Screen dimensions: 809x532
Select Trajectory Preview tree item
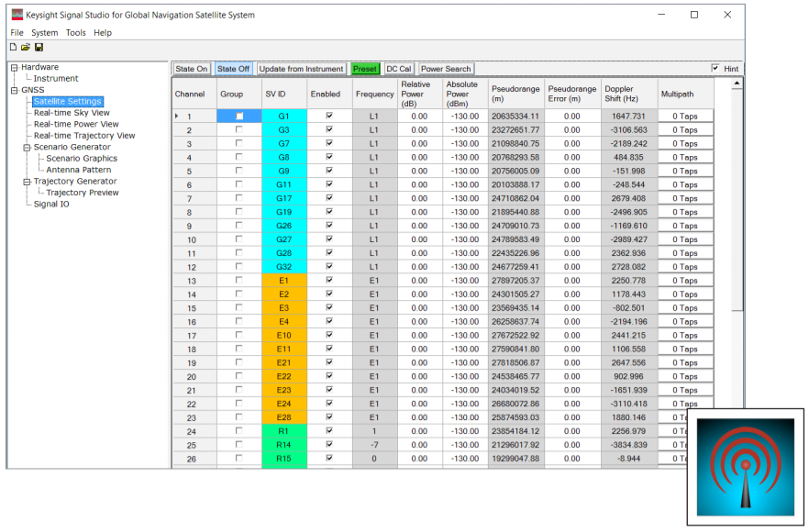pyautogui.click(x=82, y=193)
